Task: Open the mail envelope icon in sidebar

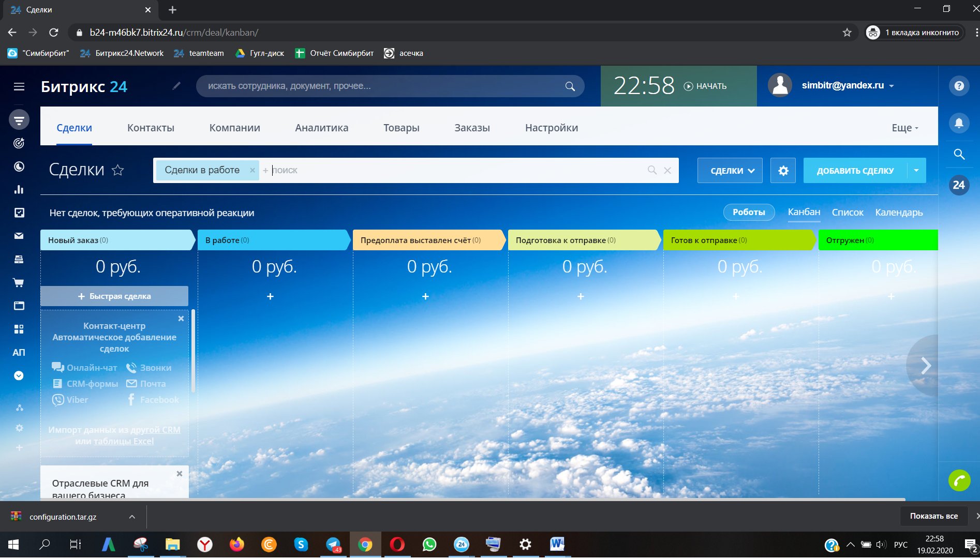Action: click(x=19, y=236)
